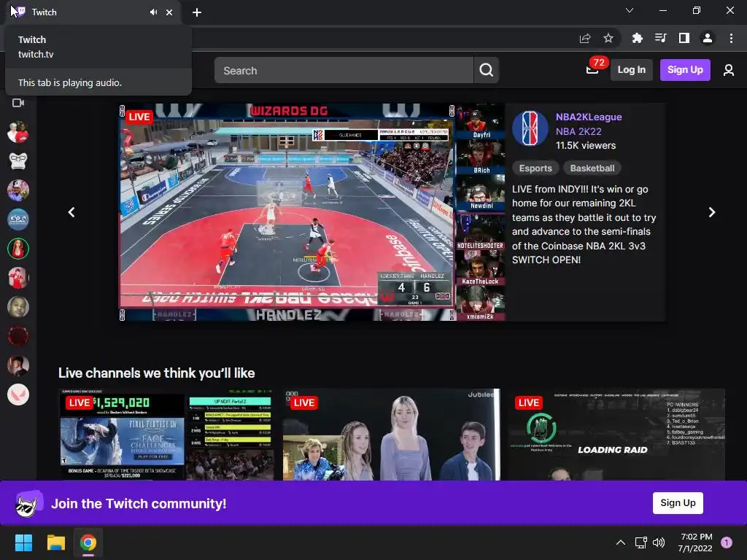Click the stream description text starting LIVE from INDY
The height and width of the screenshot is (560, 747).
click(584, 225)
